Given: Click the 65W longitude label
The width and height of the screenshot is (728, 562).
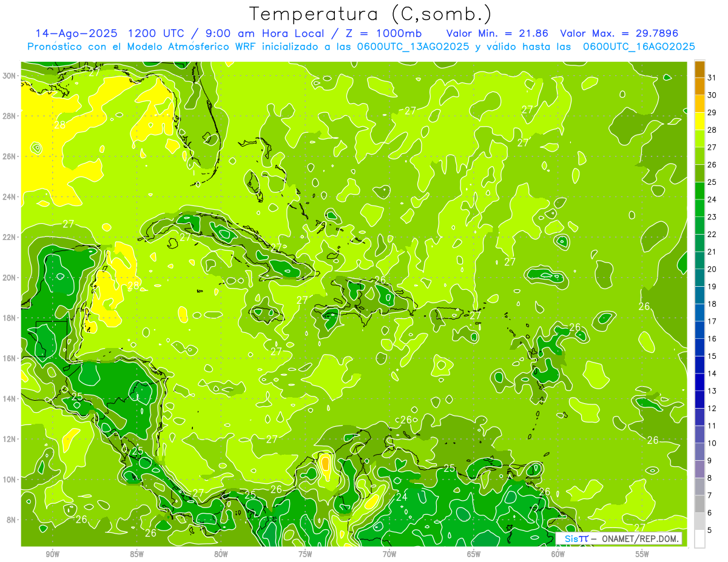Looking at the screenshot, I should (474, 554).
